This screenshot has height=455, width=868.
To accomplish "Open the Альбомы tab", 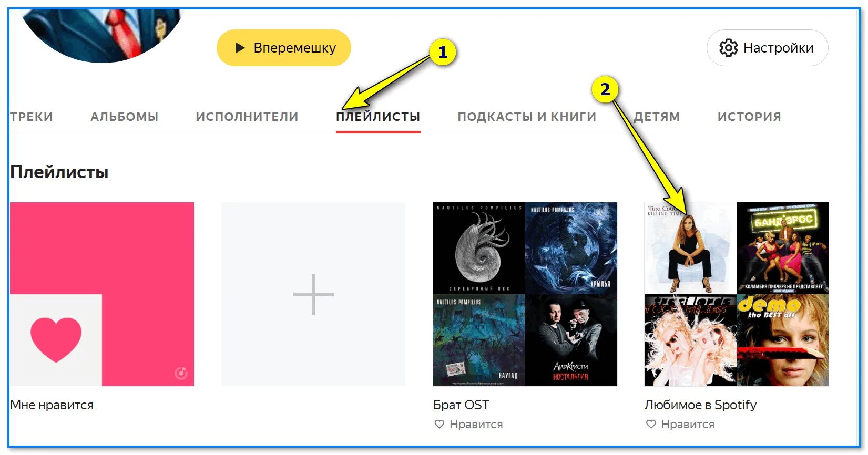I will pyautogui.click(x=125, y=117).
